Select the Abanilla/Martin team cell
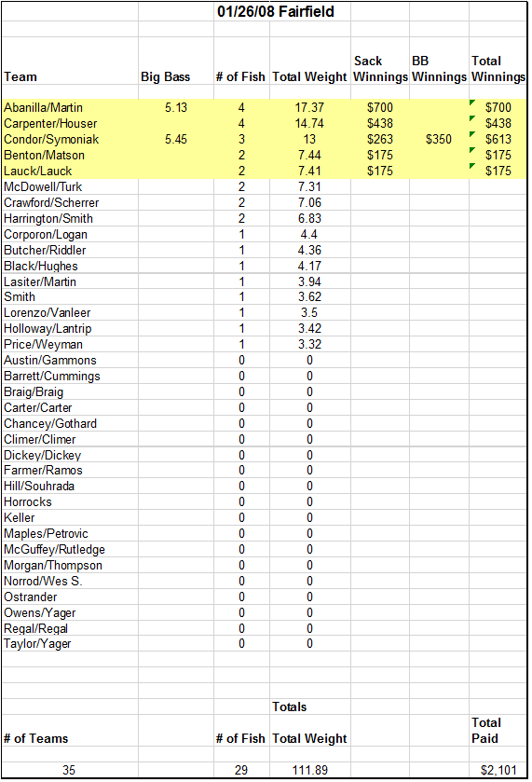The image size is (532, 782). (70, 107)
